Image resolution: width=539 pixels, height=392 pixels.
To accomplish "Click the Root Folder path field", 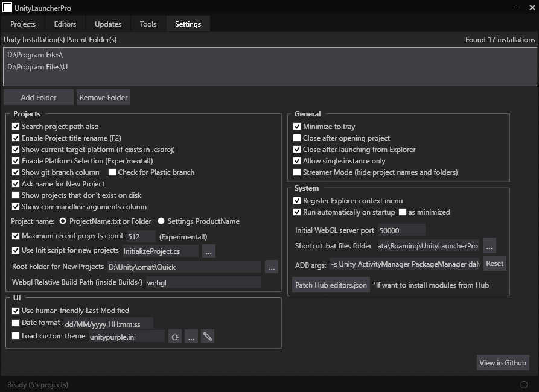I will pyautogui.click(x=184, y=267).
